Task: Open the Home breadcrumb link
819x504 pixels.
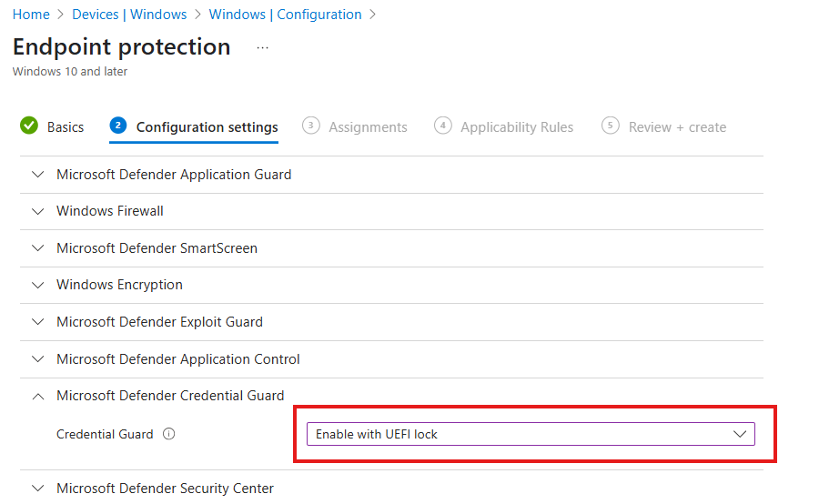Action: 31,15
